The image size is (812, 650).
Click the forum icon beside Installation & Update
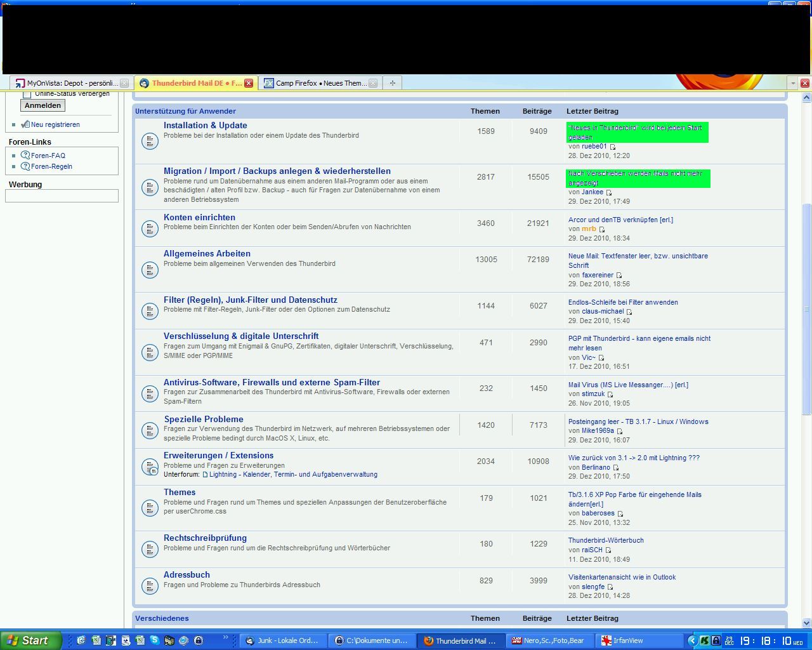150,141
